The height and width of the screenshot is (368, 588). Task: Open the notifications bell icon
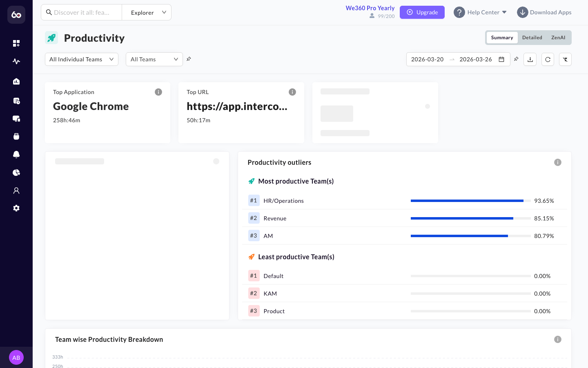click(16, 155)
